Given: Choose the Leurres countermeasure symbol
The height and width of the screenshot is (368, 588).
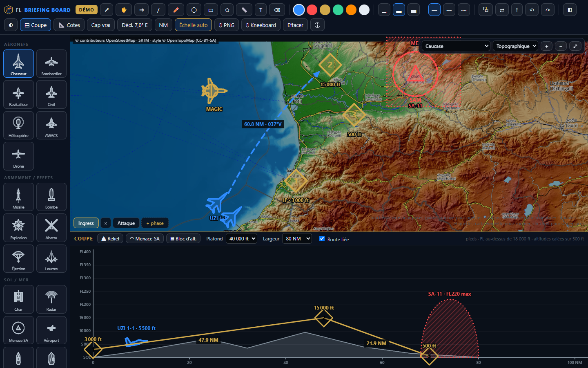Looking at the screenshot, I should (51, 258).
